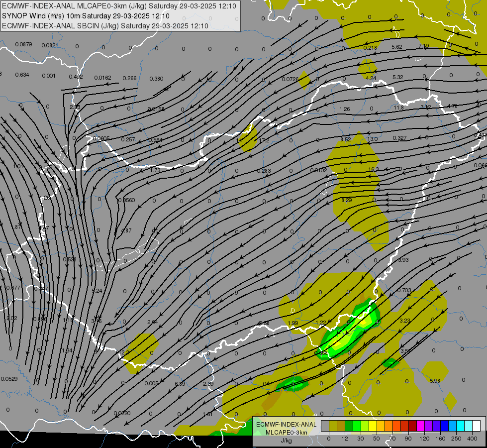487x448 pixels.
Task: Click the map value 0.0821
Action: (x=50, y=45)
